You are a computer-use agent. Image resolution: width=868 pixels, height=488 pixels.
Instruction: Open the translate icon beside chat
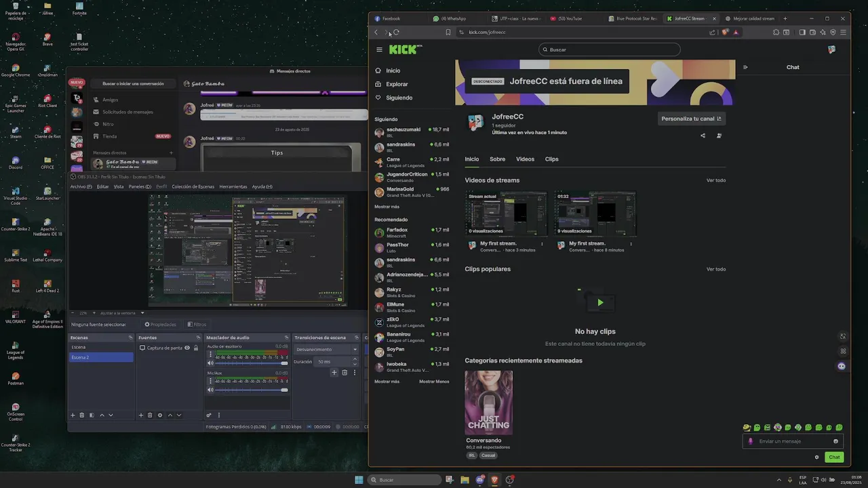pyautogui.click(x=843, y=336)
